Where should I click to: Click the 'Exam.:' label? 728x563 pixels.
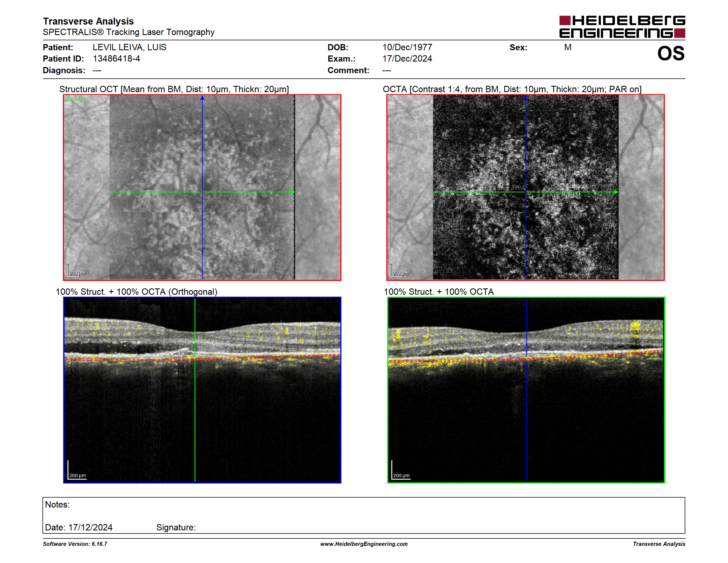coord(341,59)
